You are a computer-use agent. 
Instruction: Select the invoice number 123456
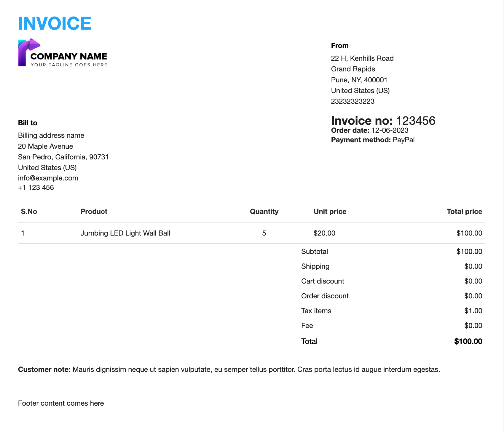(x=415, y=121)
